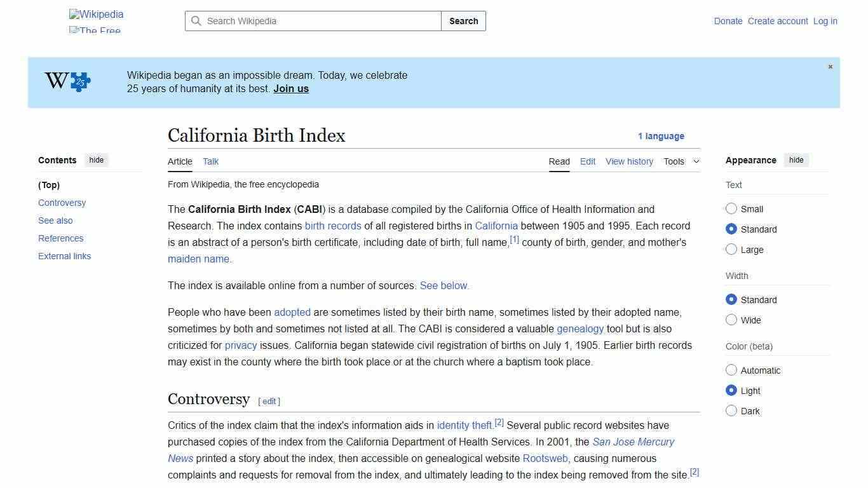Switch to Dark color mode

click(x=731, y=410)
